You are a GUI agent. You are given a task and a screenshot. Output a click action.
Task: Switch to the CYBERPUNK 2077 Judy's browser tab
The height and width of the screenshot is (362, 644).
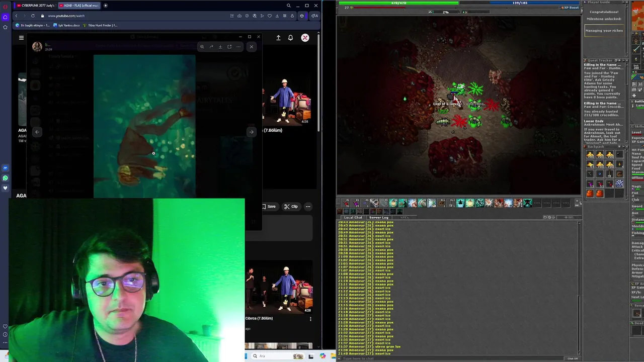(36, 6)
